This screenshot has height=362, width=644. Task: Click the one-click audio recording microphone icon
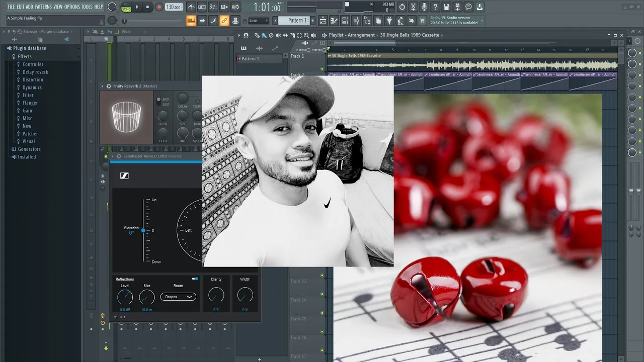tap(424, 7)
